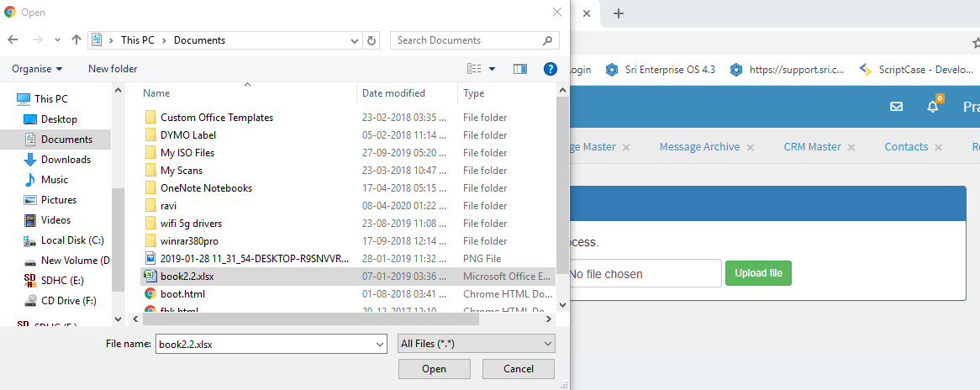Click the Cancel button
980x390 pixels.
point(518,369)
